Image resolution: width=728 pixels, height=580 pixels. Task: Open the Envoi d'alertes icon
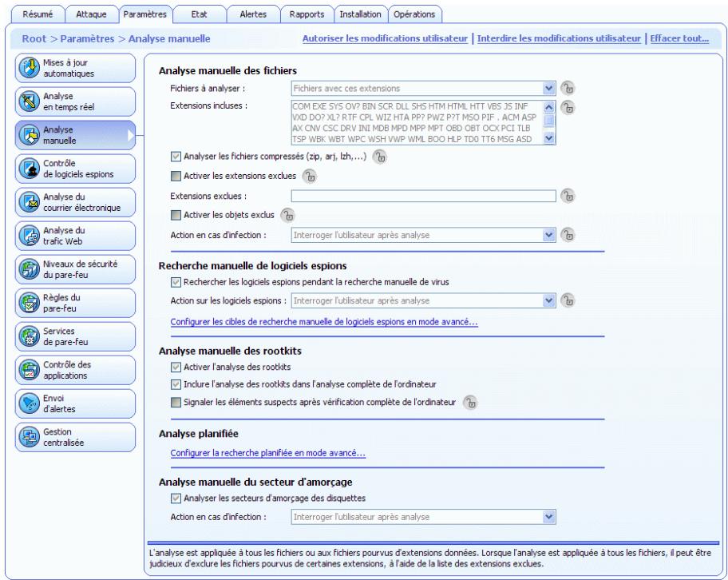click(x=29, y=403)
